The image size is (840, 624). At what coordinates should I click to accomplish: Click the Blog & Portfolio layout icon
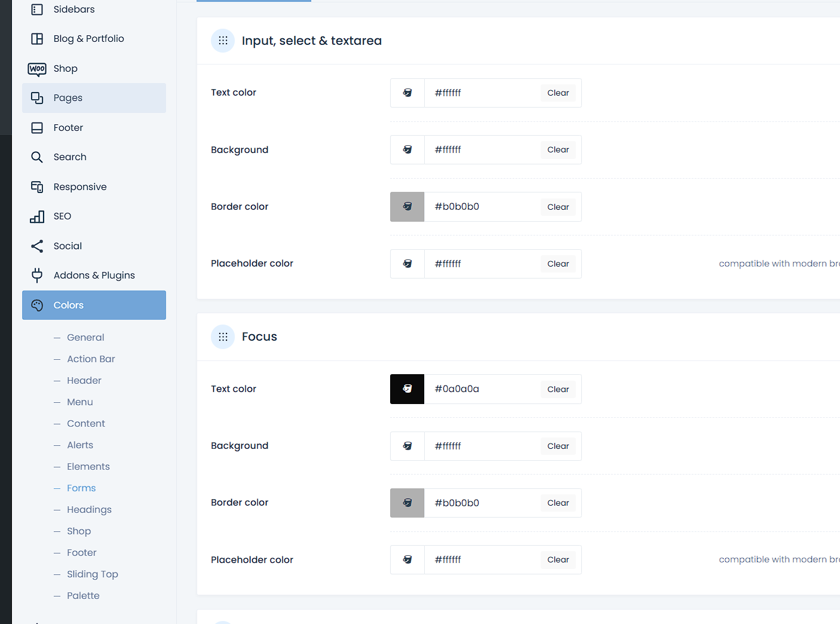(x=37, y=39)
